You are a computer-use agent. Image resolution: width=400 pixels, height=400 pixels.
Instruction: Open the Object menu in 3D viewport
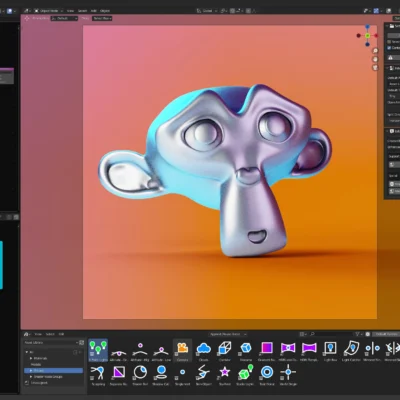tap(105, 11)
